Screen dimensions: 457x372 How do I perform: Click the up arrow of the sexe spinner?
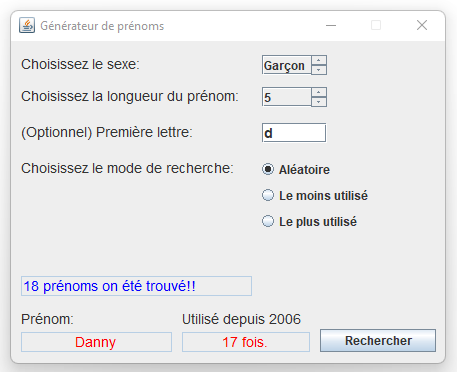tap(319, 60)
